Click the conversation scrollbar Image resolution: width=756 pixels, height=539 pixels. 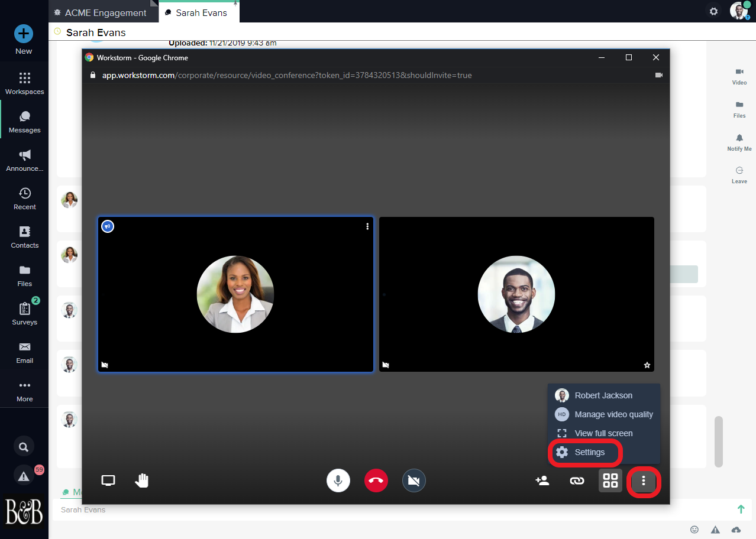click(719, 441)
